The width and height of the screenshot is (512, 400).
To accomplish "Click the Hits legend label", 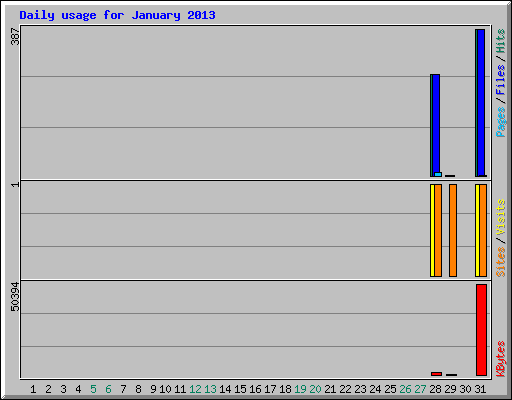I will click(x=500, y=41).
